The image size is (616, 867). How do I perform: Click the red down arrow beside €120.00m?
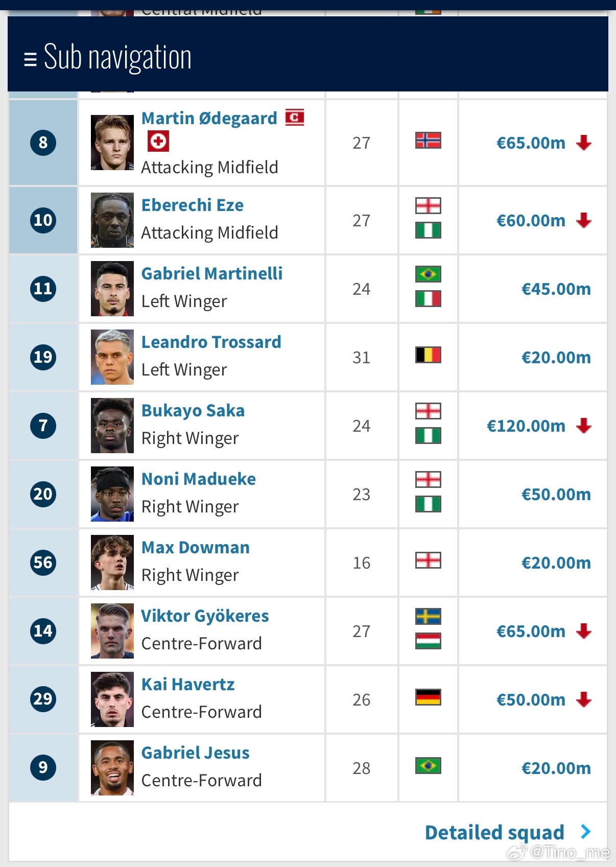click(x=583, y=426)
